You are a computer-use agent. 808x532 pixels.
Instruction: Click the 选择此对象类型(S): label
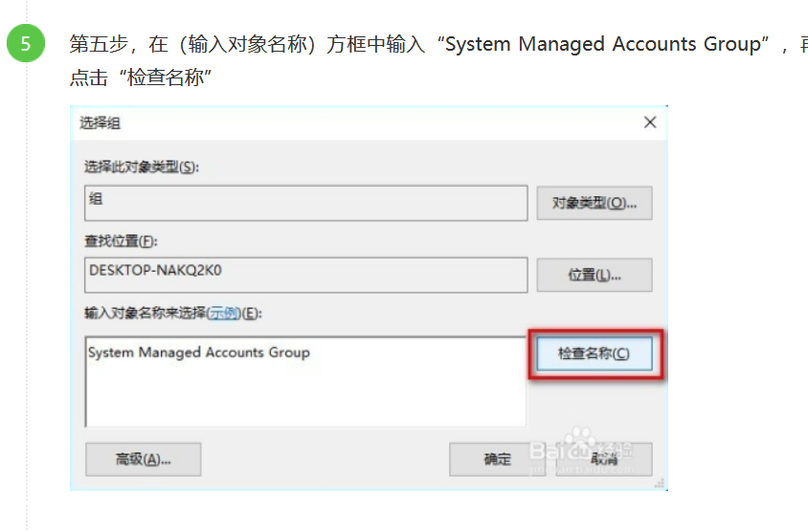[x=141, y=166]
